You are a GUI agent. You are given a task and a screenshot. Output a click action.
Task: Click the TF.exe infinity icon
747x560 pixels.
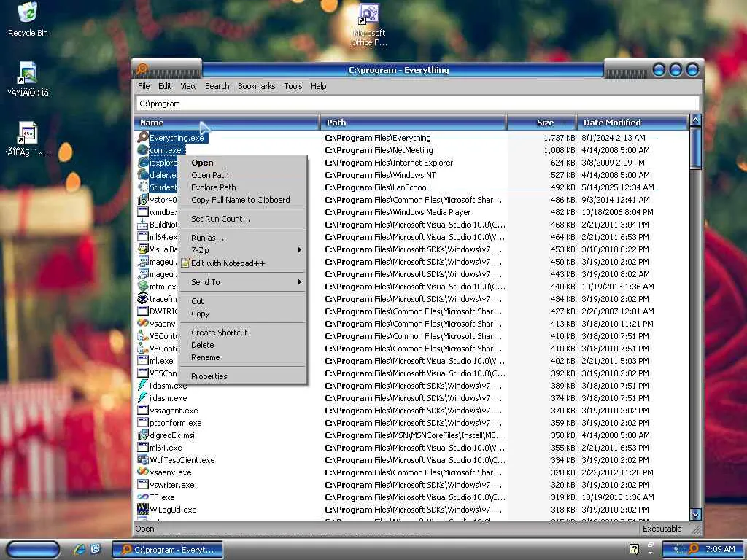point(143,497)
